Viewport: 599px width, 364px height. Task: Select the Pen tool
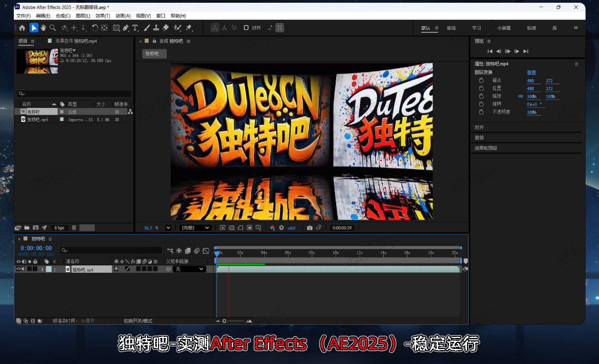tap(126, 28)
